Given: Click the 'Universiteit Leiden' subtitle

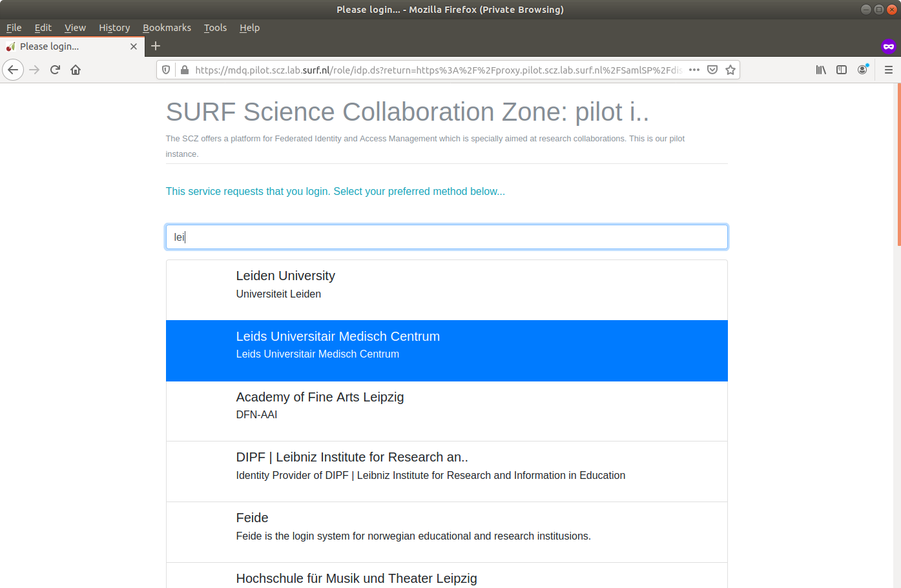Looking at the screenshot, I should (x=278, y=294).
